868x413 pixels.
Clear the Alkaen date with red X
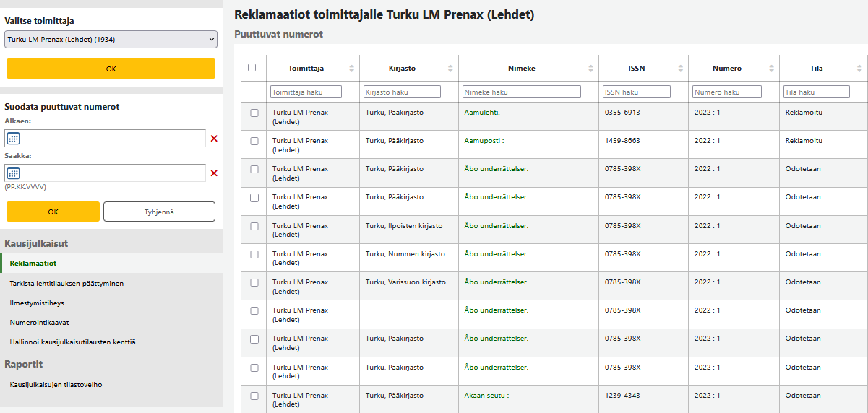pyautogui.click(x=214, y=139)
